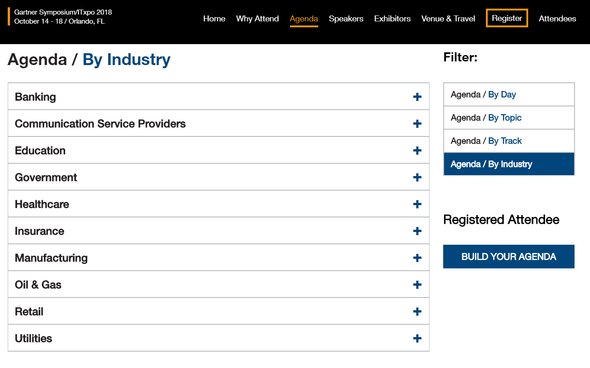590x368 pixels.
Task: Click the plus icon for Education
Action: click(x=417, y=151)
